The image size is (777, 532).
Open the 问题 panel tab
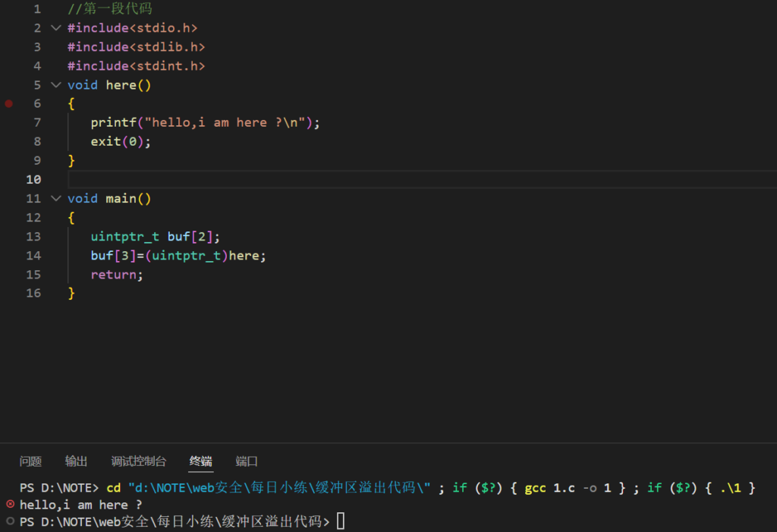click(30, 461)
